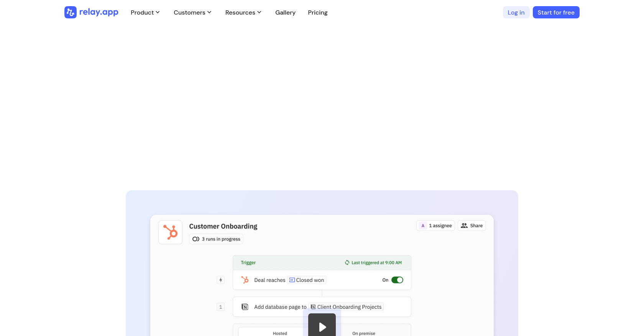
Task: Click the Deal reaches text
Action: click(269, 280)
